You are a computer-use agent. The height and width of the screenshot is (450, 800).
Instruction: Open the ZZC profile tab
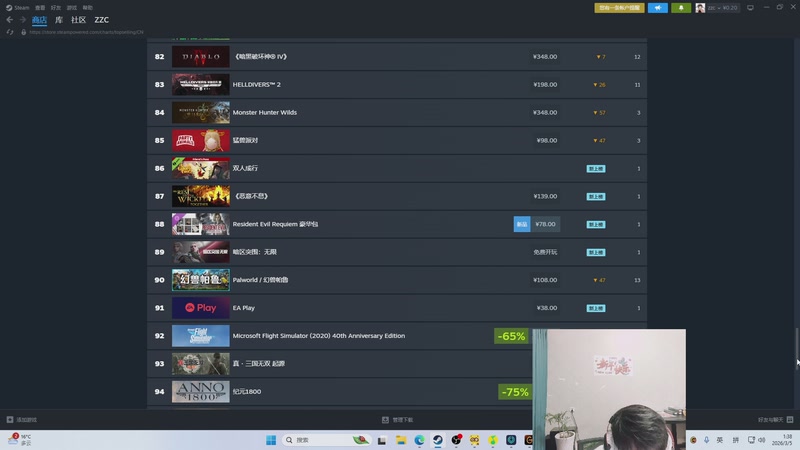point(102,20)
